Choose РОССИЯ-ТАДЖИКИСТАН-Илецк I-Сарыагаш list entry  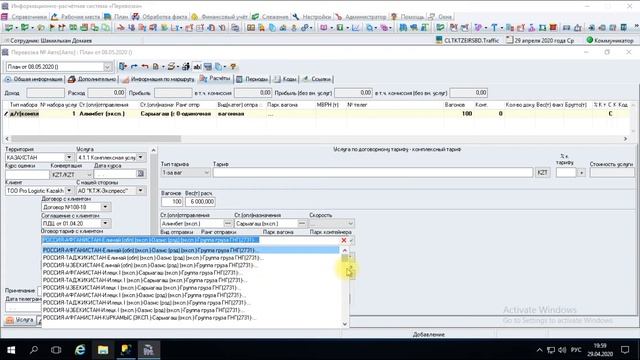click(191, 280)
